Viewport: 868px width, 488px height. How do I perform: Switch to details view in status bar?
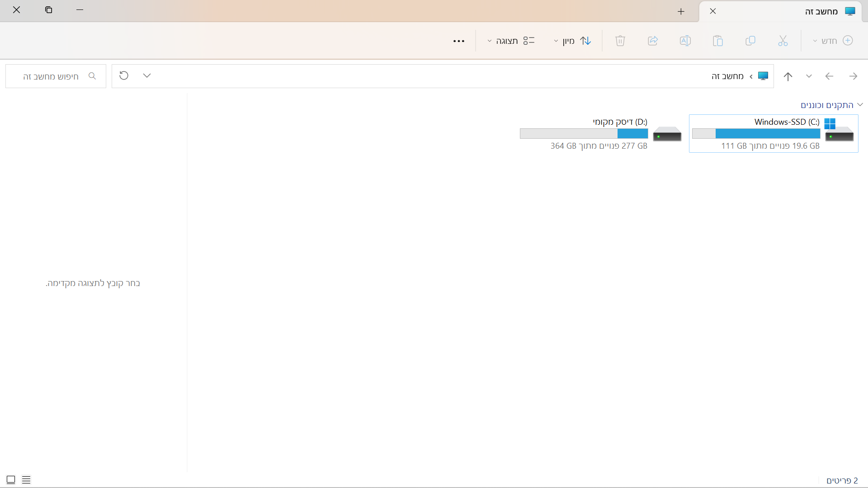coord(26,480)
